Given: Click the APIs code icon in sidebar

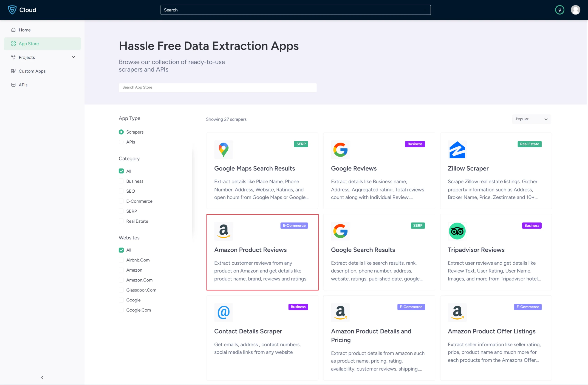Looking at the screenshot, I should 13,85.
